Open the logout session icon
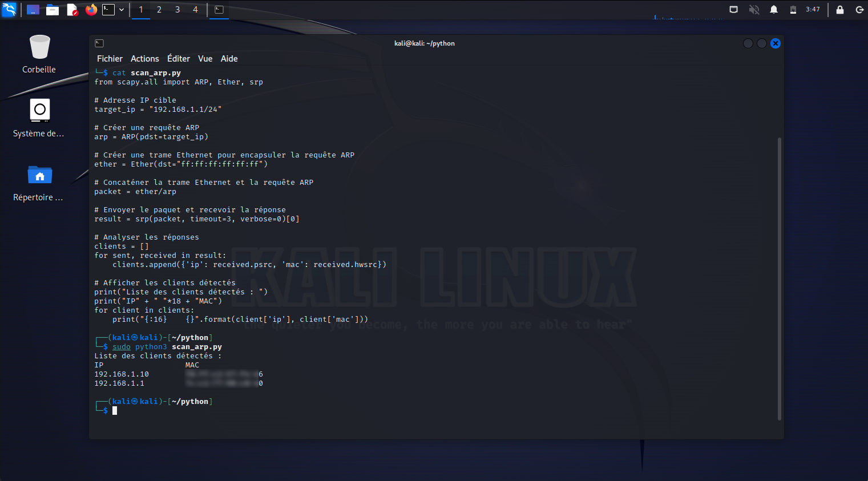The image size is (868, 481). pos(859,9)
